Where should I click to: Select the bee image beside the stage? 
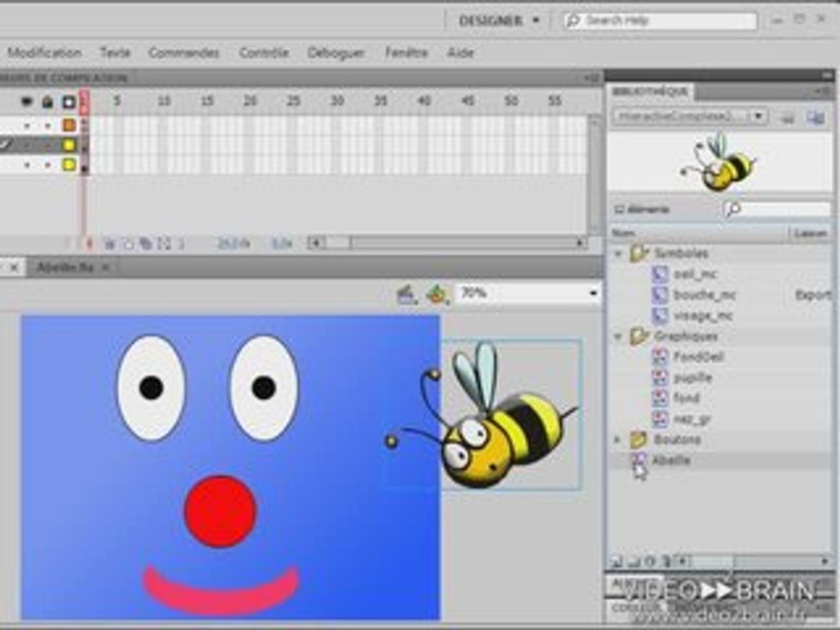click(482, 414)
